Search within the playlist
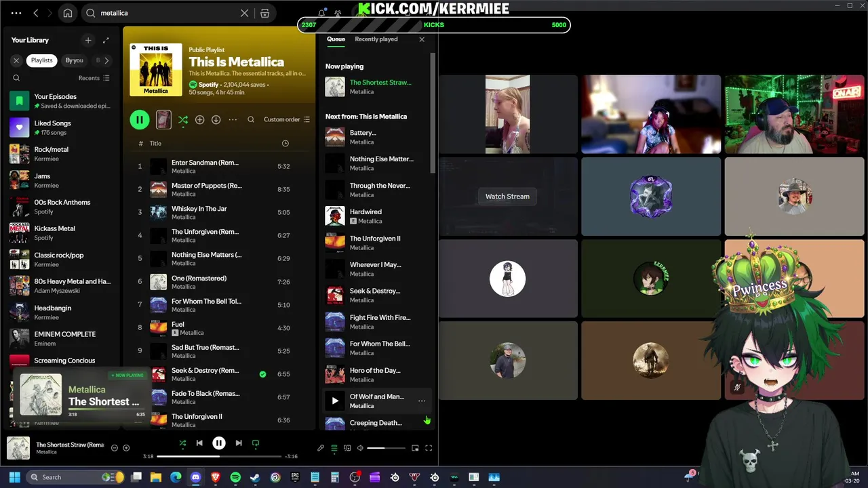The image size is (868, 488). 251,120
